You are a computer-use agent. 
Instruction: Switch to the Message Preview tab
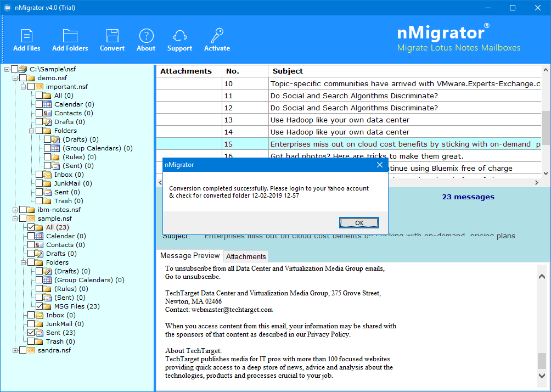190,256
